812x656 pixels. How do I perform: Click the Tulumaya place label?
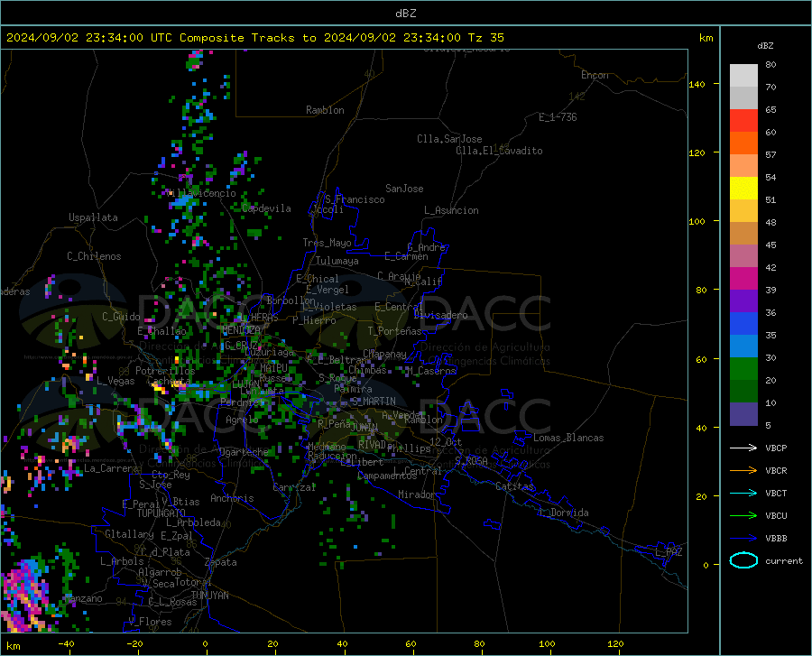[337, 261]
